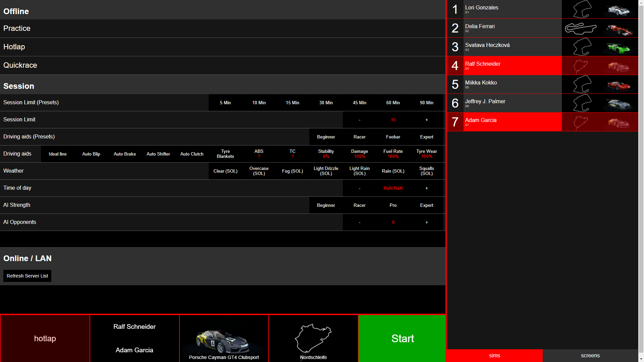This screenshot has width=644, height=362.
Task: Open the Quickrace mode
Action: click(x=20, y=65)
